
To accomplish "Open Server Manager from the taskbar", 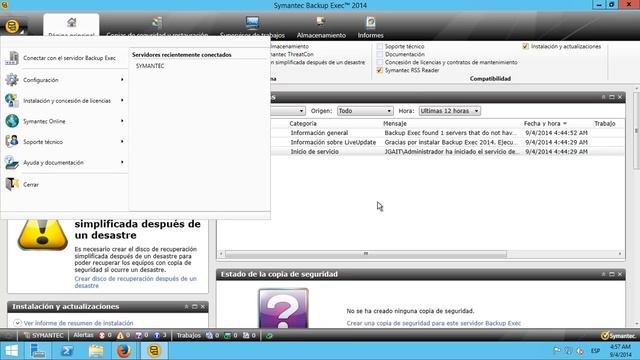I will (38, 351).
